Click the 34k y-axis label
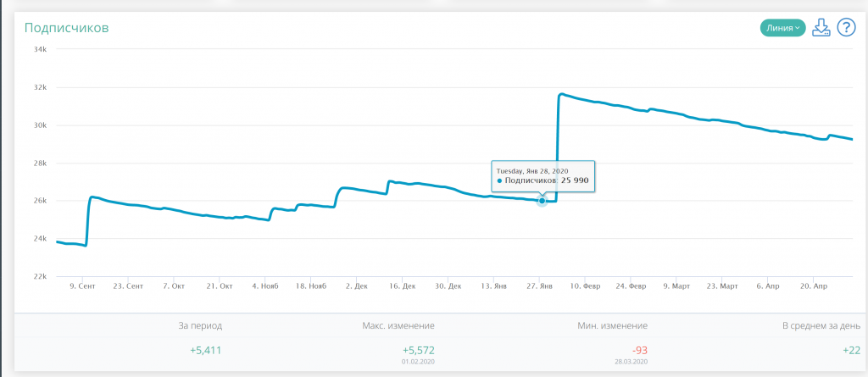Viewport: 868px width, 377px height. (39, 49)
